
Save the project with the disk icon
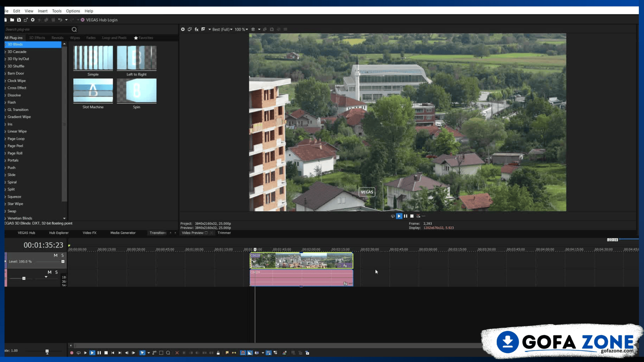(x=19, y=20)
